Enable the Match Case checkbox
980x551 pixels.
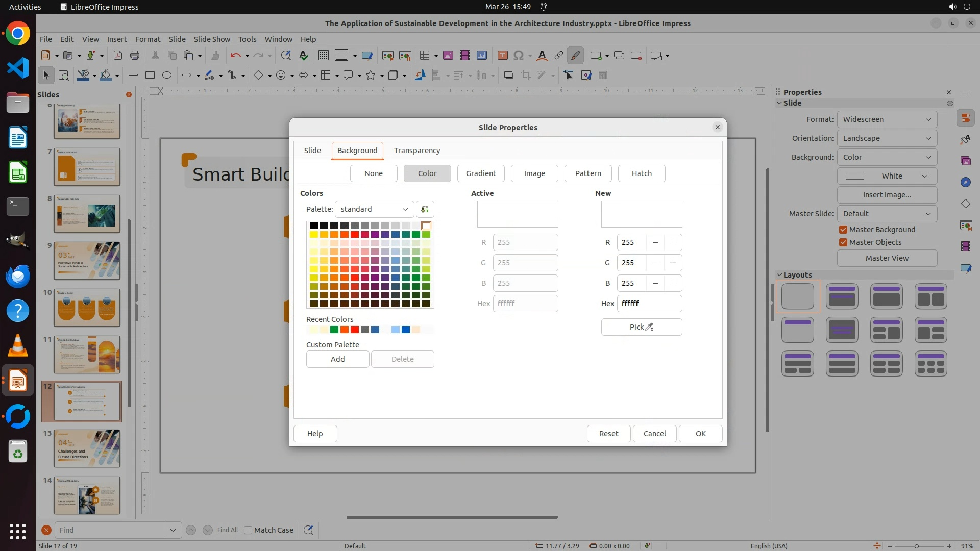point(248,530)
